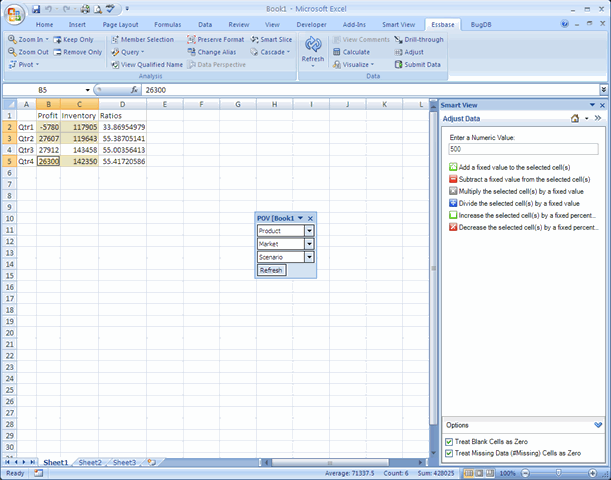This screenshot has width=611, height=480.
Task: Click the Zoom in plus button in the status bar
Action: (x=593, y=473)
